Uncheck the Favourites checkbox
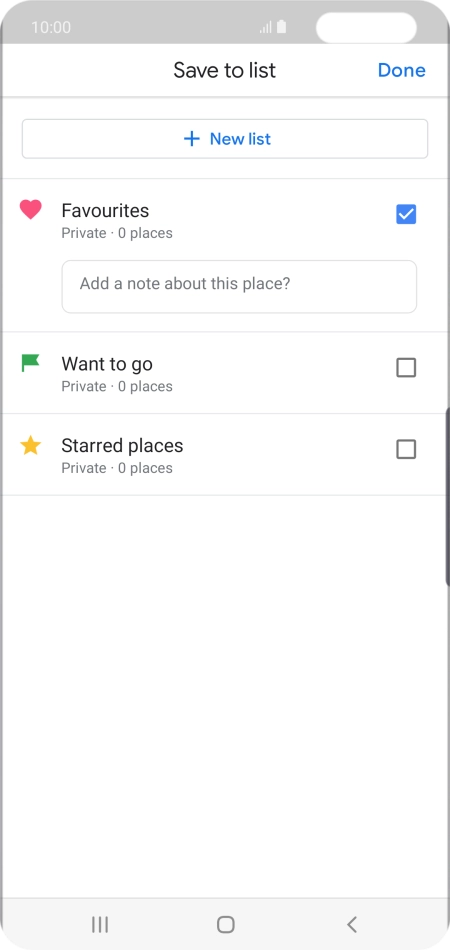450x950 pixels. click(x=406, y=214)
